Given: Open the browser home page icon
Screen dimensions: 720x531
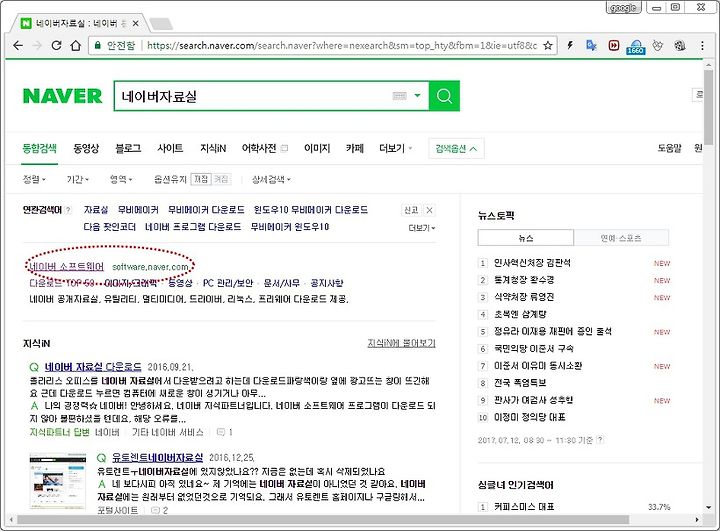Looking at the screenshot, I should (x=76, y=45).
